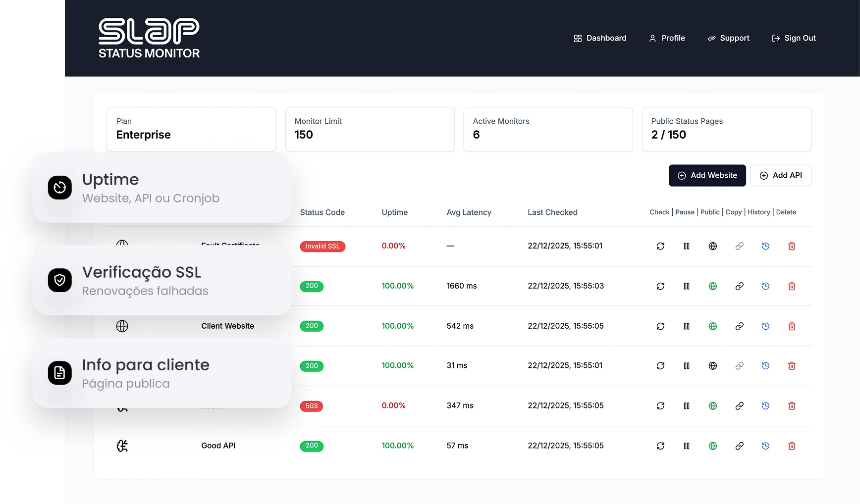This screenshot has height=504, width=860.
Task: Click the Client Website globe type icon
Action: tap(122, 326)
